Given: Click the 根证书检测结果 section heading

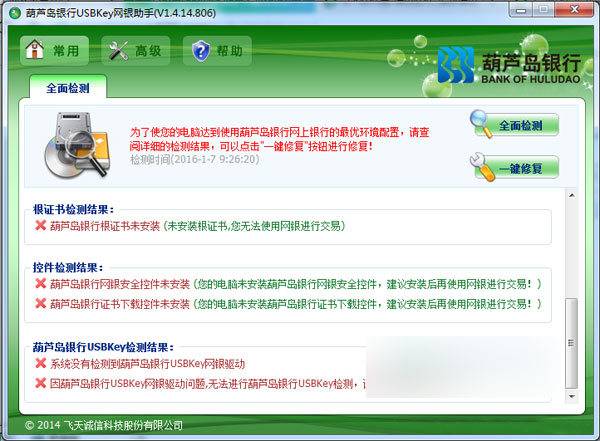Looking at the screenshot, I should (73, 209).
